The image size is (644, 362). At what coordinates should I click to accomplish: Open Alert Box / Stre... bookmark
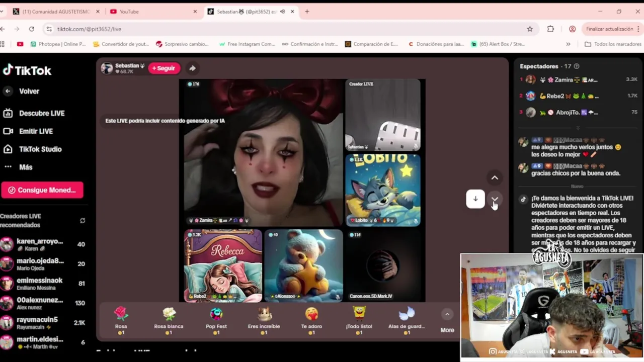(x=498, y=44)
